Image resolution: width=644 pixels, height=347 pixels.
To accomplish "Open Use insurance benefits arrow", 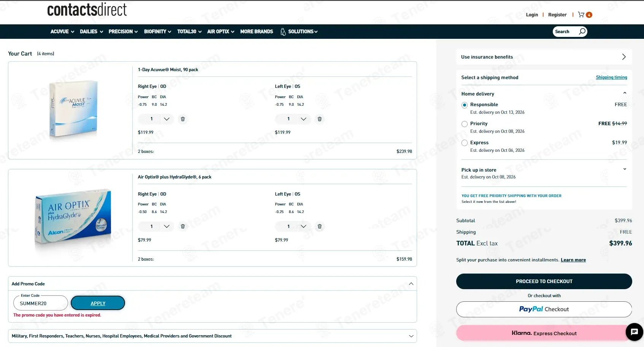I will pos(624,57).
